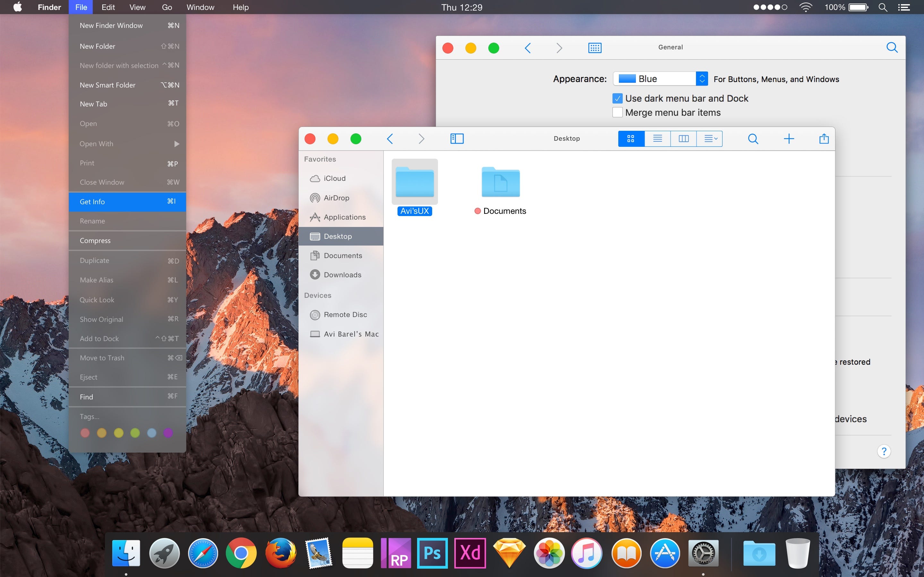Screen dimensions: 924x577
Task: Open AirDrop from the sidebar
Action: click(336, 198)
